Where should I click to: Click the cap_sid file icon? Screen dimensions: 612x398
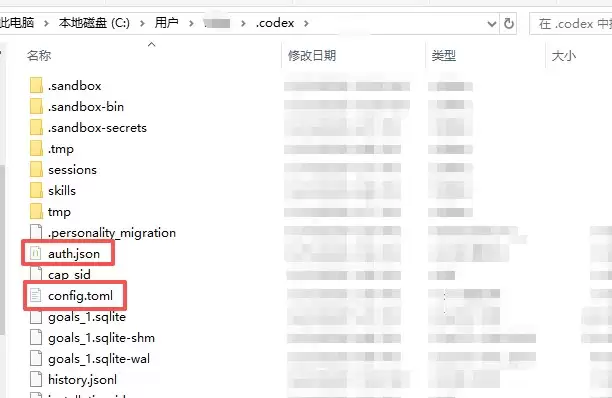tap(36, 274)
